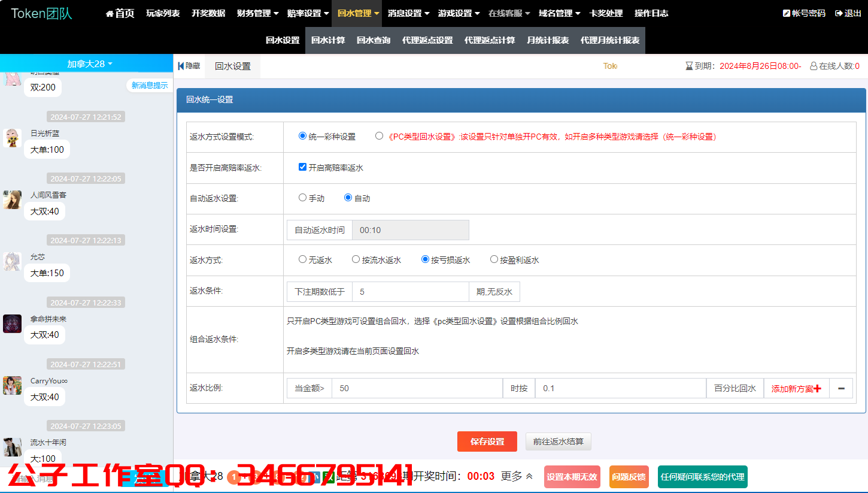Open 域名管理 dropdown menu
868x493 pixels.
coord(559,13)
